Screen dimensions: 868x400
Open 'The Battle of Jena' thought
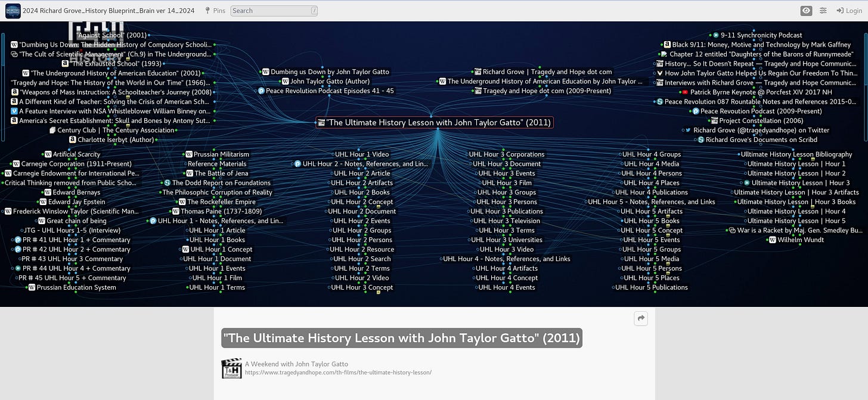point(221,173)
